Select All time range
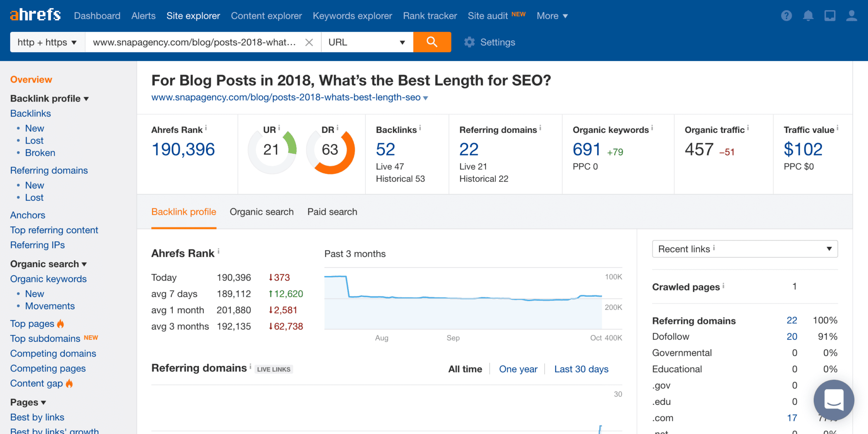 click(x=465, y=369)
